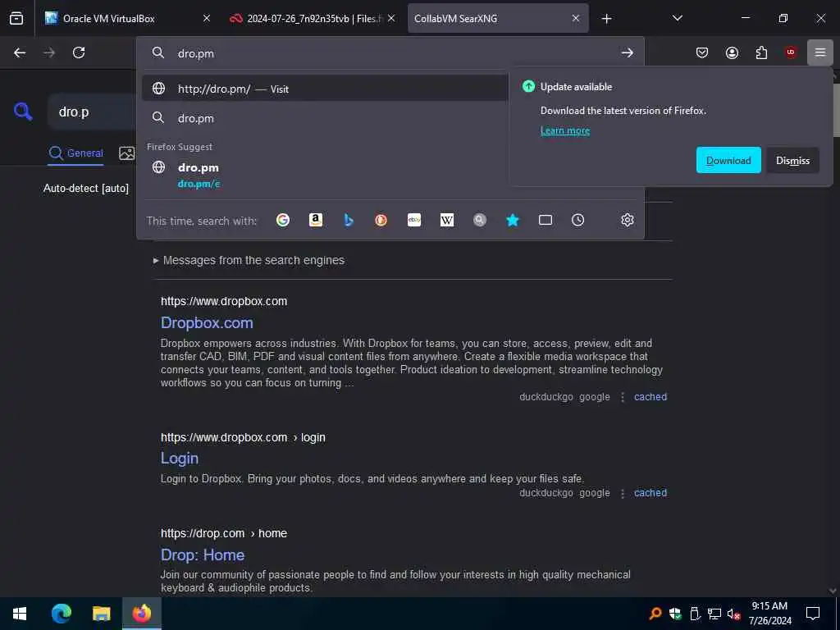The image size is (840, 630).
Task: Expand list all tabs chevron
Action: (x=677, y=18)
